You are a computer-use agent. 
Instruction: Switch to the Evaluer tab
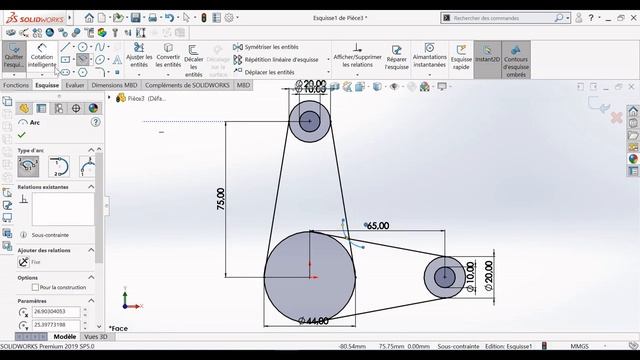(75, 85)
